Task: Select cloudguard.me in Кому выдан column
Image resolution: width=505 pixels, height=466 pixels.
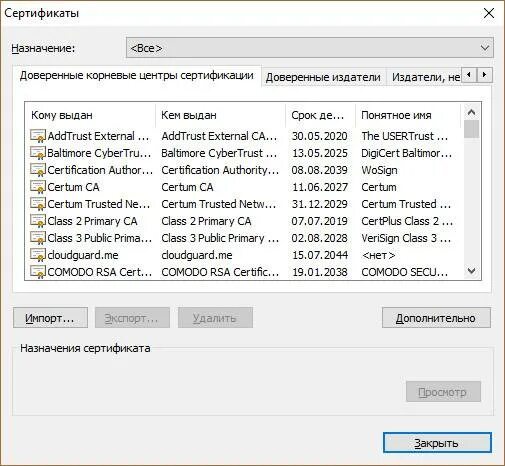Action: (83, 255)
